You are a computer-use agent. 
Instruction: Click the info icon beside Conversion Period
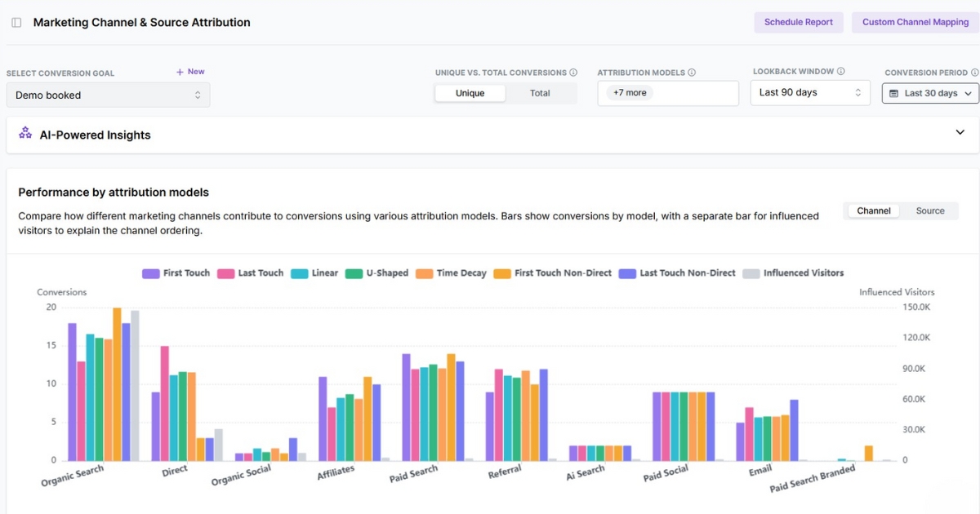coord(977,73)
